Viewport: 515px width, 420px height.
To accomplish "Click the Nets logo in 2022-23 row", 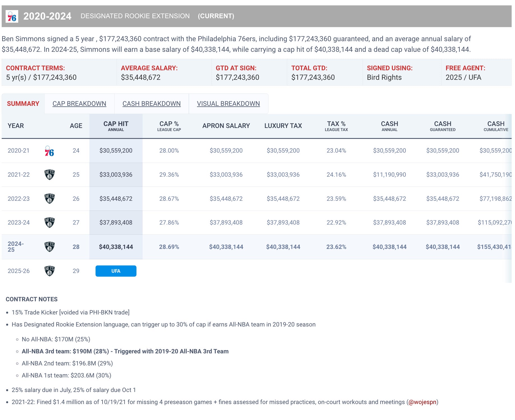I will [50, 199].
